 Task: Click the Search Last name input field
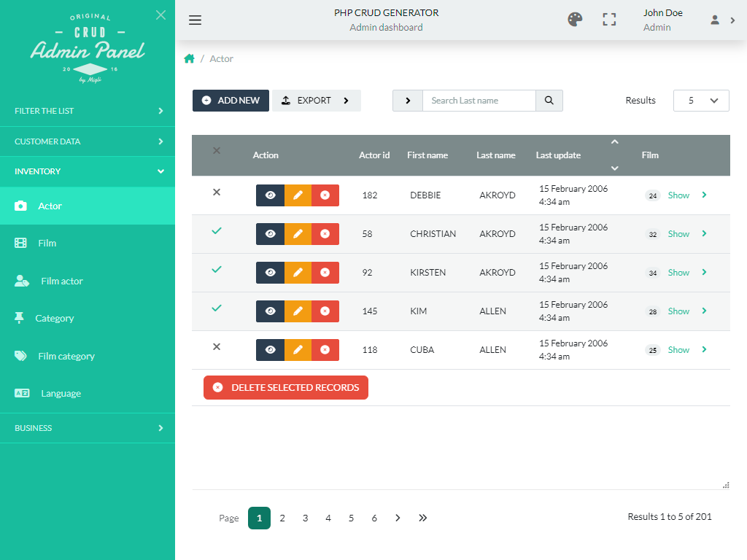479,101
